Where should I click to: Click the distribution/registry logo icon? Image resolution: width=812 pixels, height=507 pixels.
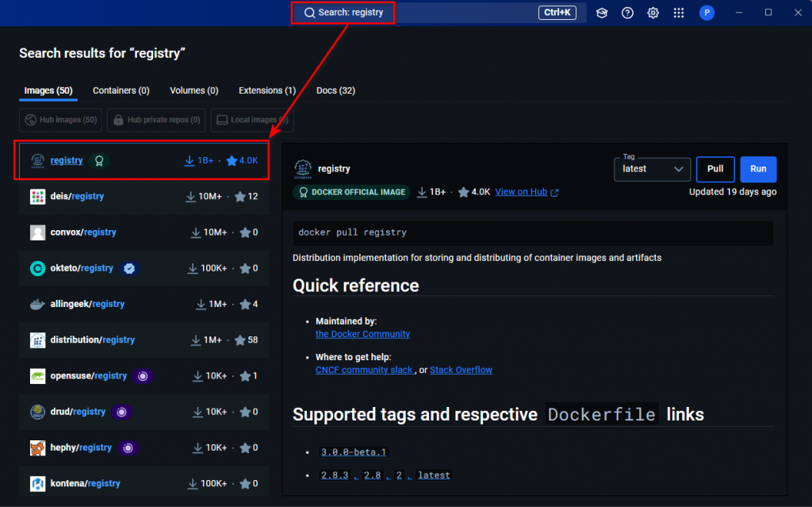click(x=37, y=340)
